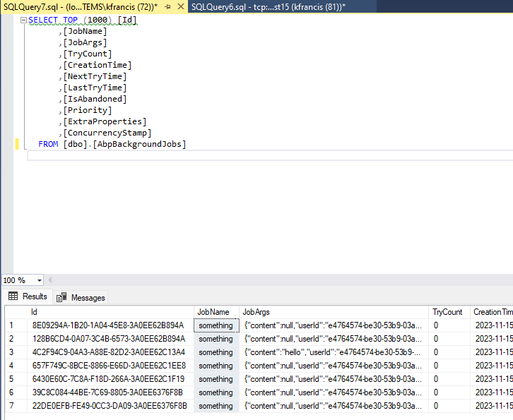The height and width of the screenshot is (420, 513).
Task: Select row 1 by its row number
Action: [x=11, y=325]
